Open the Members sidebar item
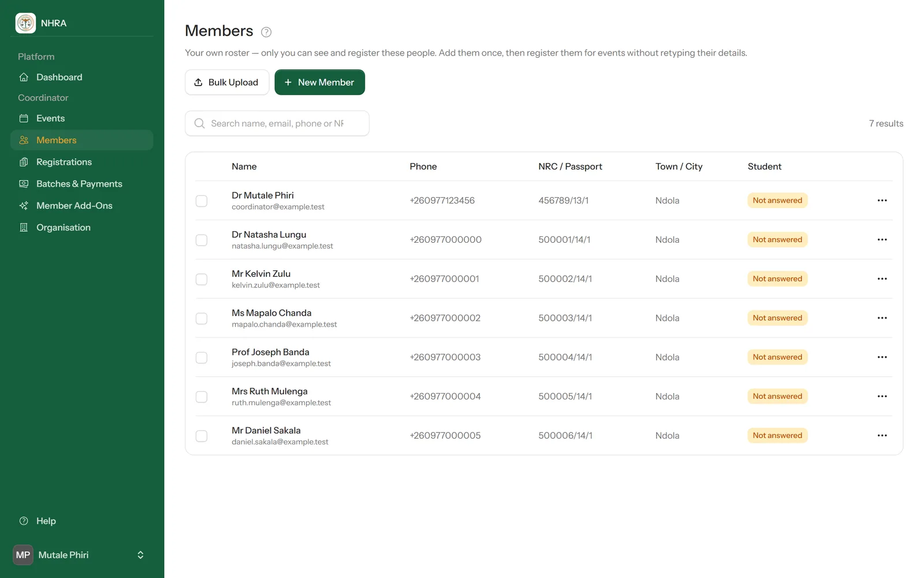This screenshot has height=578, width=924. point(81,140)
